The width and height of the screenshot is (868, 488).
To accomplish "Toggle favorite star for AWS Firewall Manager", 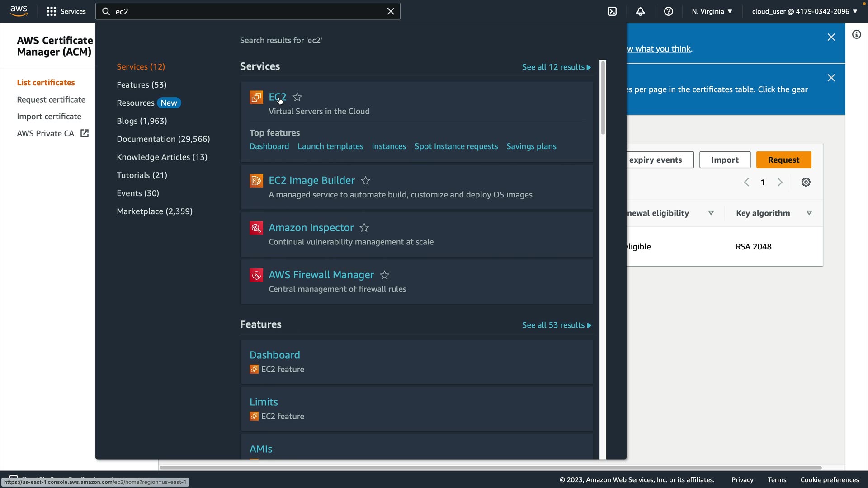I will coord(384,275).
